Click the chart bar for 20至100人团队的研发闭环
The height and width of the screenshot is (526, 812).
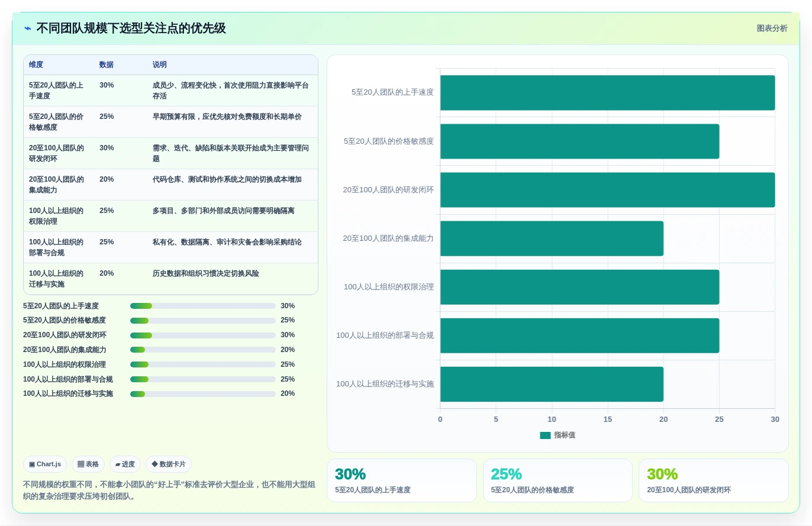[607, 190]
